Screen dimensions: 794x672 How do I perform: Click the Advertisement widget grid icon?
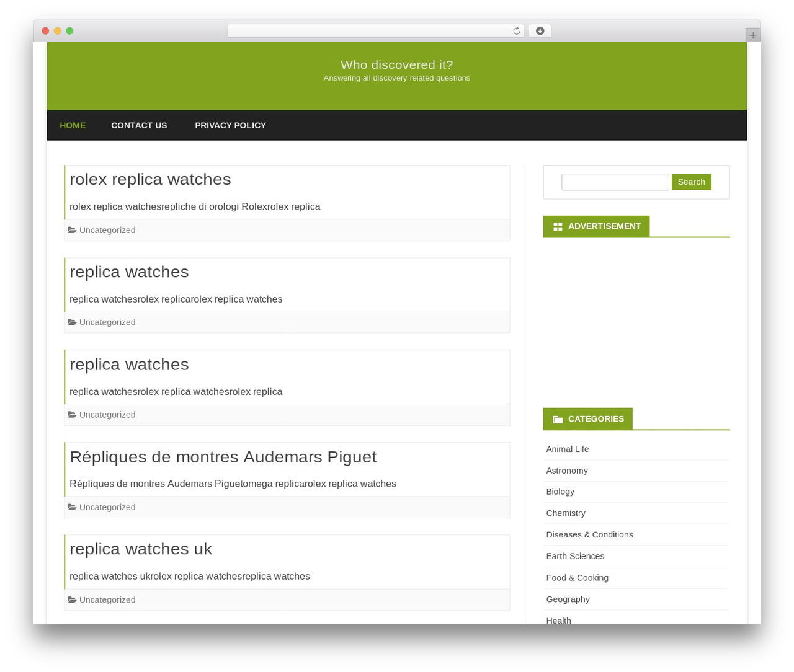[558, 227]
